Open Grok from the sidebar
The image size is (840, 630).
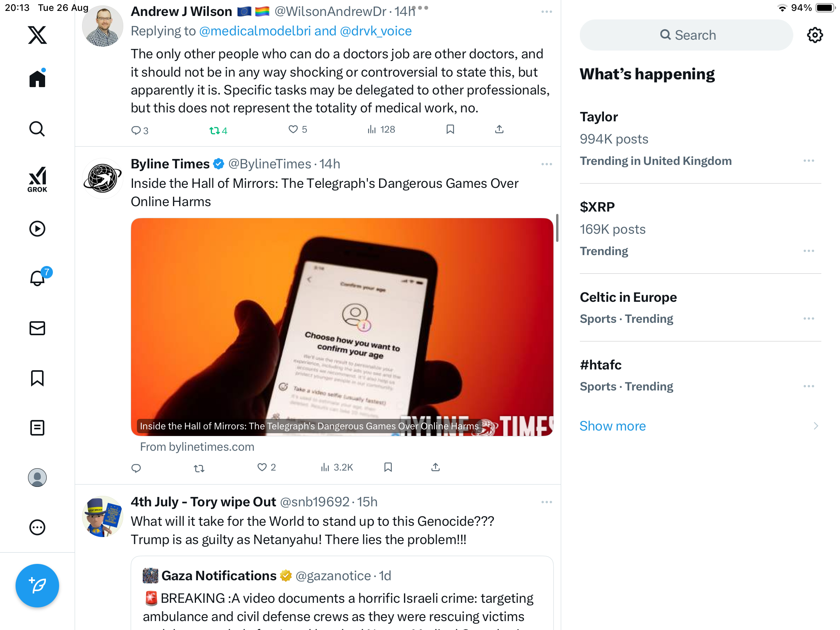(37, 179)
